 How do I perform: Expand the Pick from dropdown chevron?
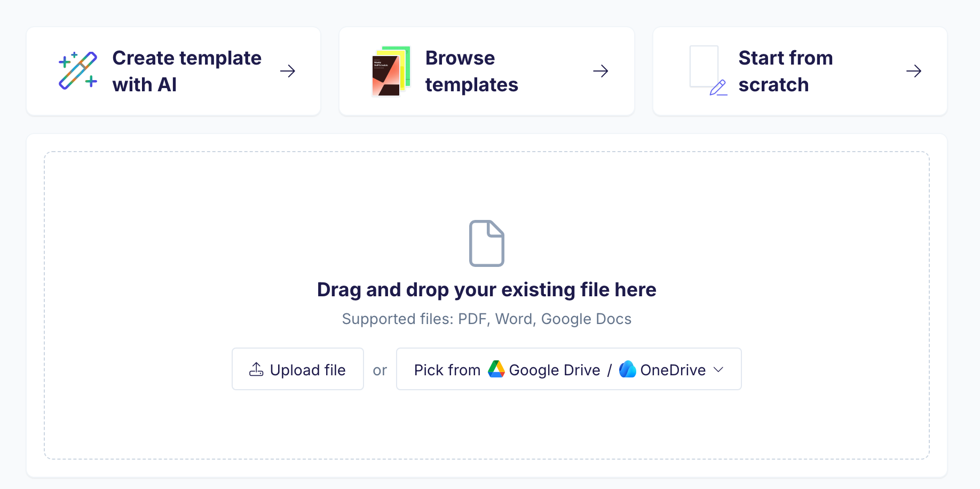pyautogui.click(x=718, y=369)
